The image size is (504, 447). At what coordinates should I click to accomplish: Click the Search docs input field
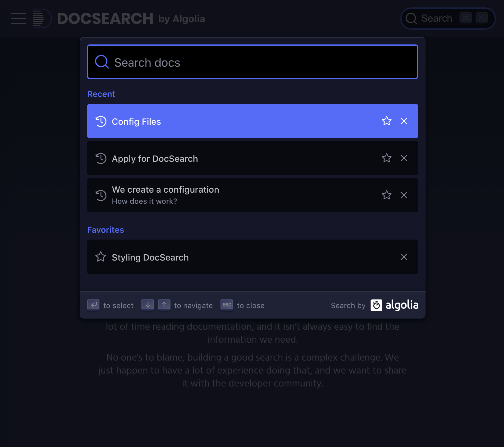tap(253, 62)
